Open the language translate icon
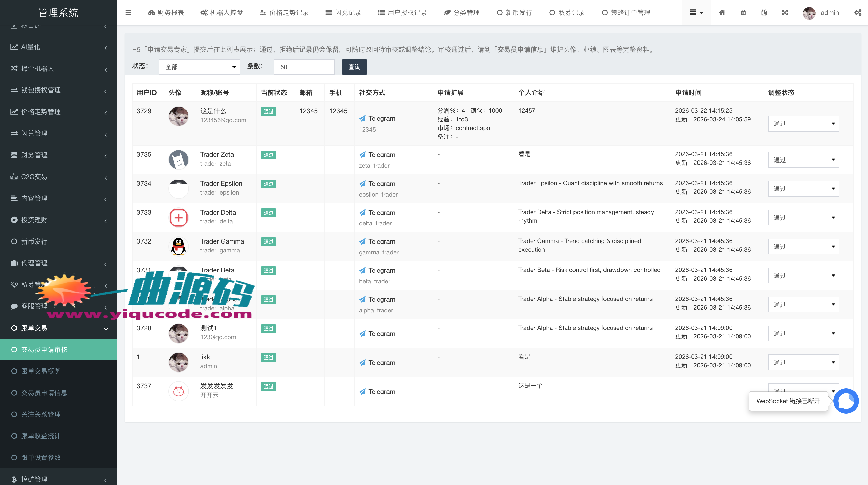 click(764, 13)
